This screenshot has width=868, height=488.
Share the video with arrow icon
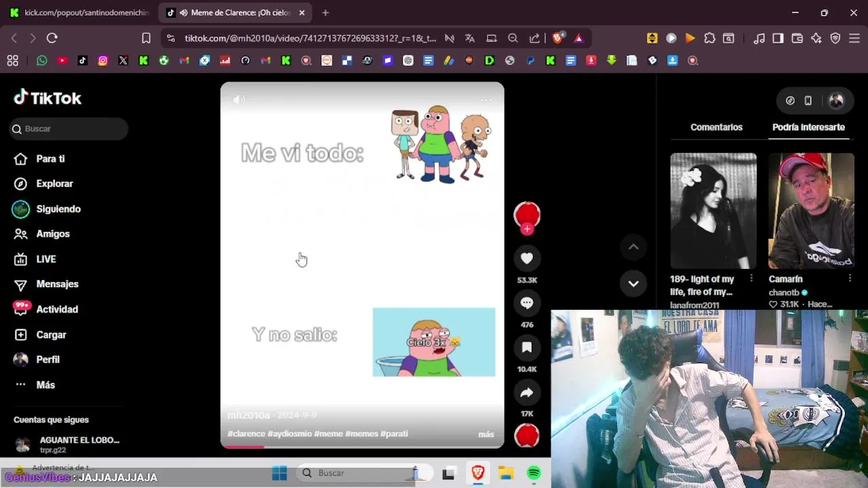tap(527, 392)
